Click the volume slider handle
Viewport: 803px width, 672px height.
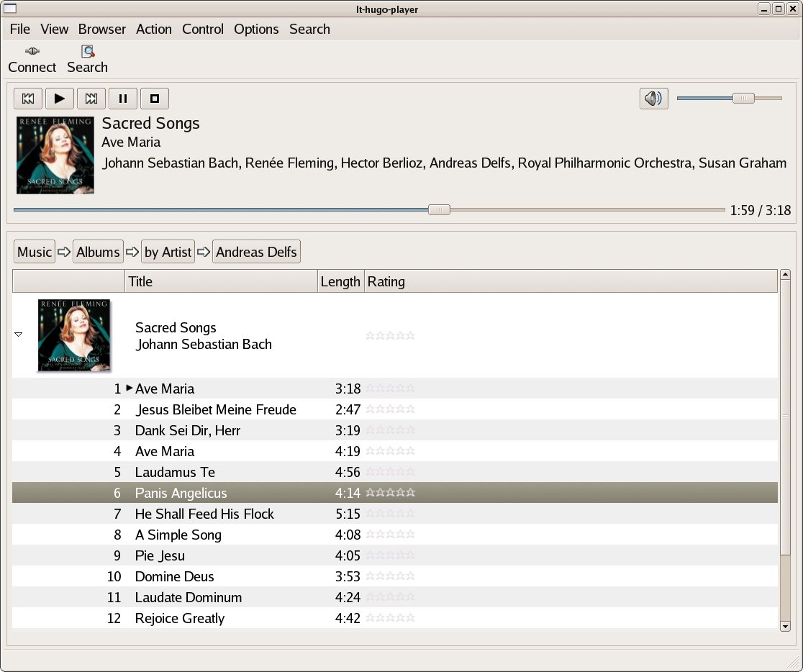pos(743,98)
